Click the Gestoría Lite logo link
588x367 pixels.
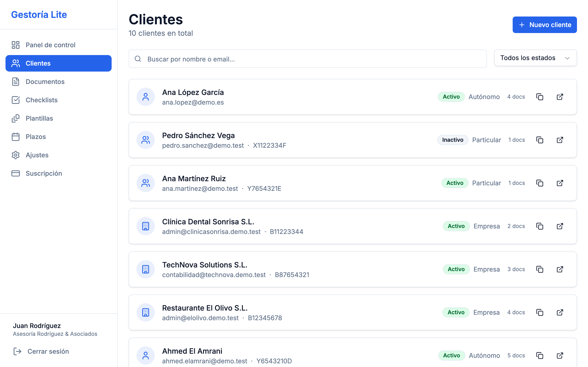click(39, 14)
